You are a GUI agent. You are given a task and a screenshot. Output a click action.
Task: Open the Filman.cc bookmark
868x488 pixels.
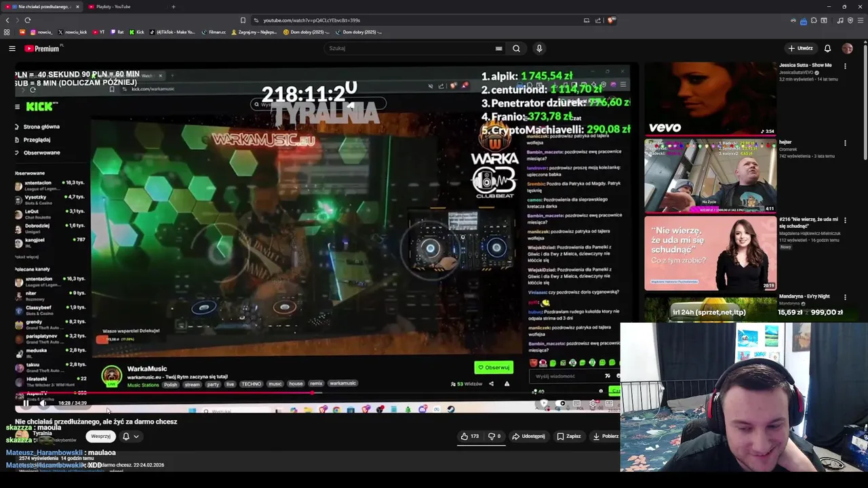pos(214,32)
